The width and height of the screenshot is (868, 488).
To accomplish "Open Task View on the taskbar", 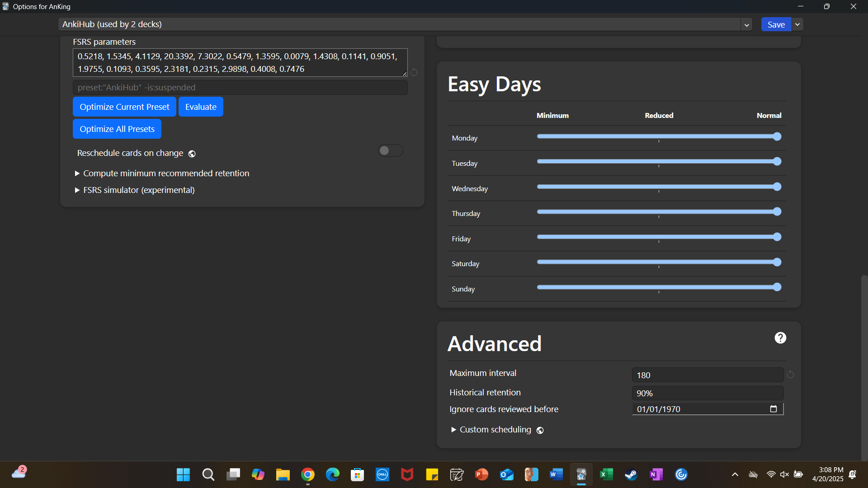I will click(233, 474).
